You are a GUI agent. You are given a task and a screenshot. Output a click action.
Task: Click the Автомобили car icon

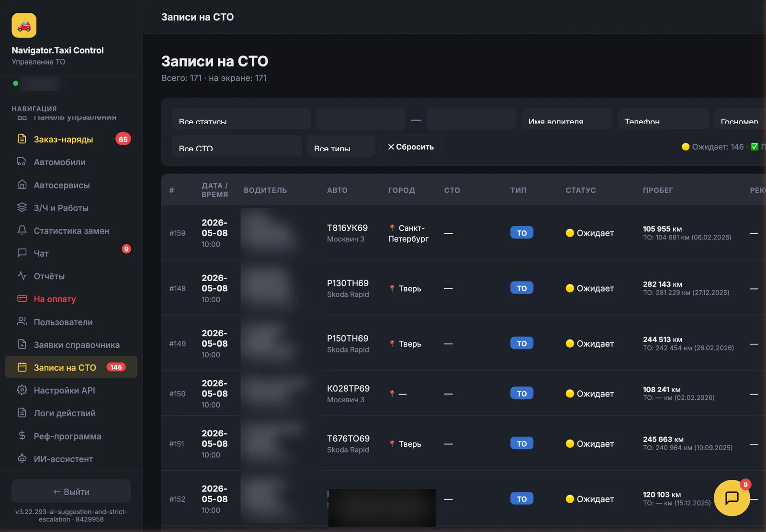[x=22, y=162]
